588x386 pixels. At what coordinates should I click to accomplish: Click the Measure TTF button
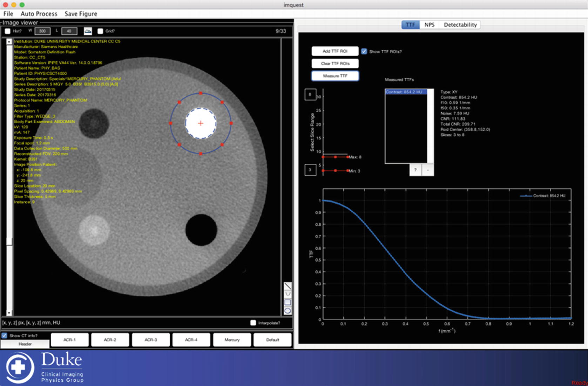tap(335, 76)
